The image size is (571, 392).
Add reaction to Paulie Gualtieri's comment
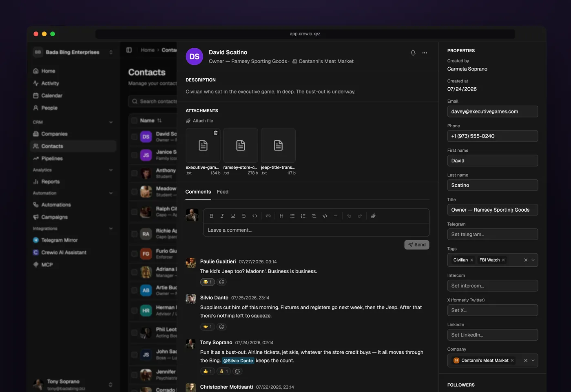(x=221, y=282)
